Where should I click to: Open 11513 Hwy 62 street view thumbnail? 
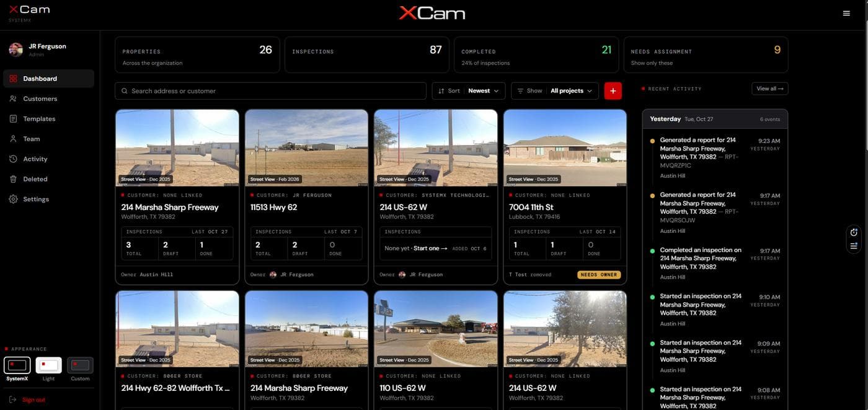pyautogui.click(x=306, y=148)
